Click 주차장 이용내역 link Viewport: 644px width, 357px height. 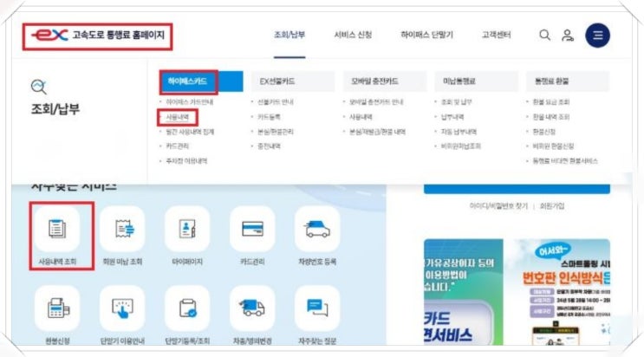click(186, 161)
